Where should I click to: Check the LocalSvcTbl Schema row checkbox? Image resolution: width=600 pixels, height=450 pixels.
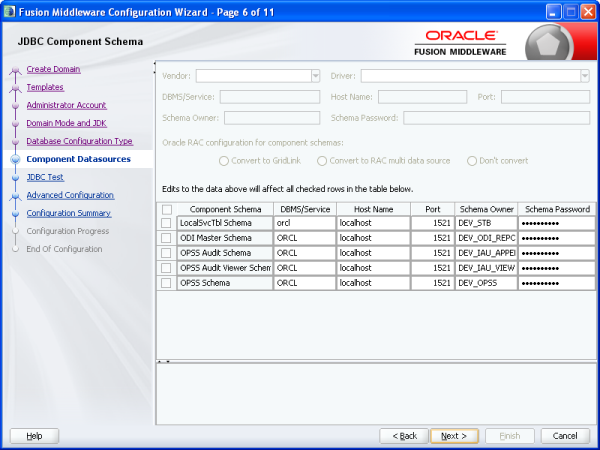[166, 223]
